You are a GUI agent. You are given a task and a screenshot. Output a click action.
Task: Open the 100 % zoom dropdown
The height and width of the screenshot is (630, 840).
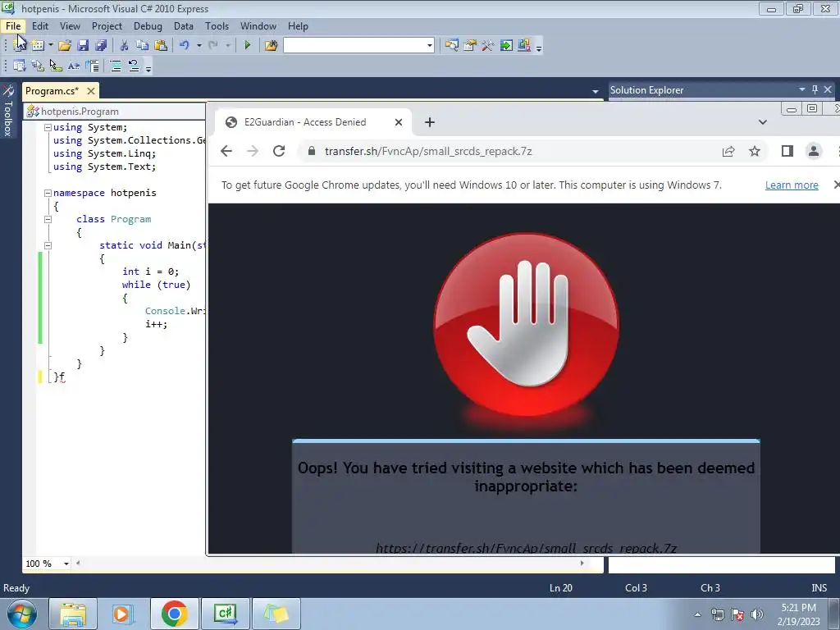tap(66, 564)
